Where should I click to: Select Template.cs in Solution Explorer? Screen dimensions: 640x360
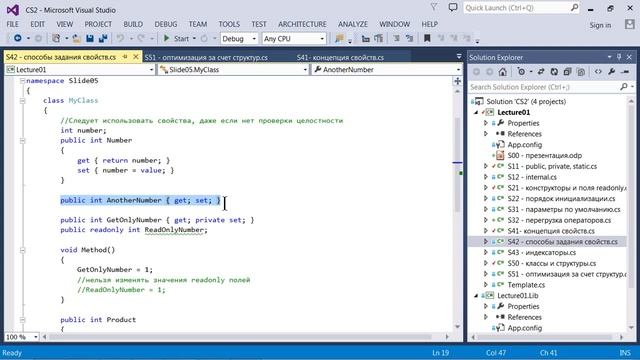pyautogui.click(x=526, y=285)
